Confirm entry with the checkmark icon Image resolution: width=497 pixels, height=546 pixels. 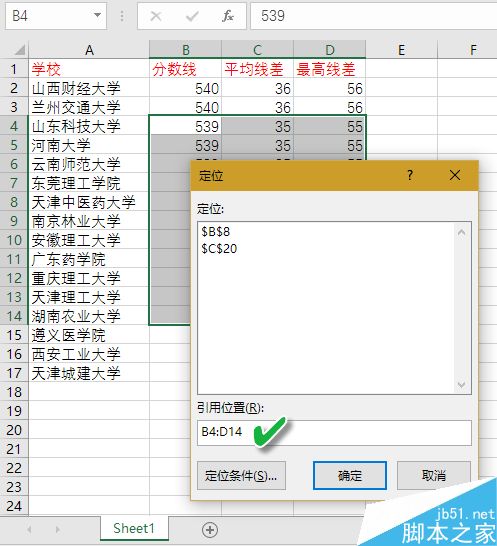(x=192, y=16)
